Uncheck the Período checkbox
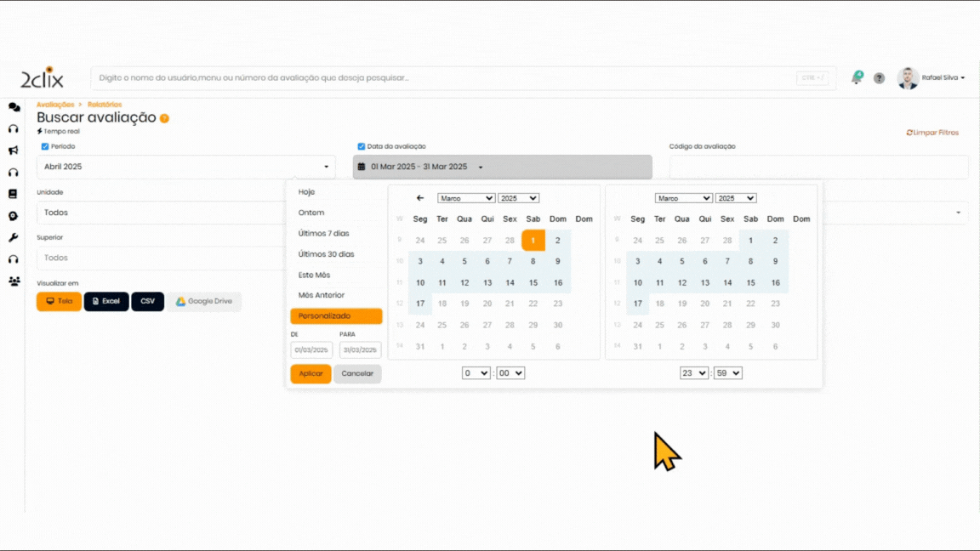Viewport: 980px width, 551px height. tap(45, 146)
